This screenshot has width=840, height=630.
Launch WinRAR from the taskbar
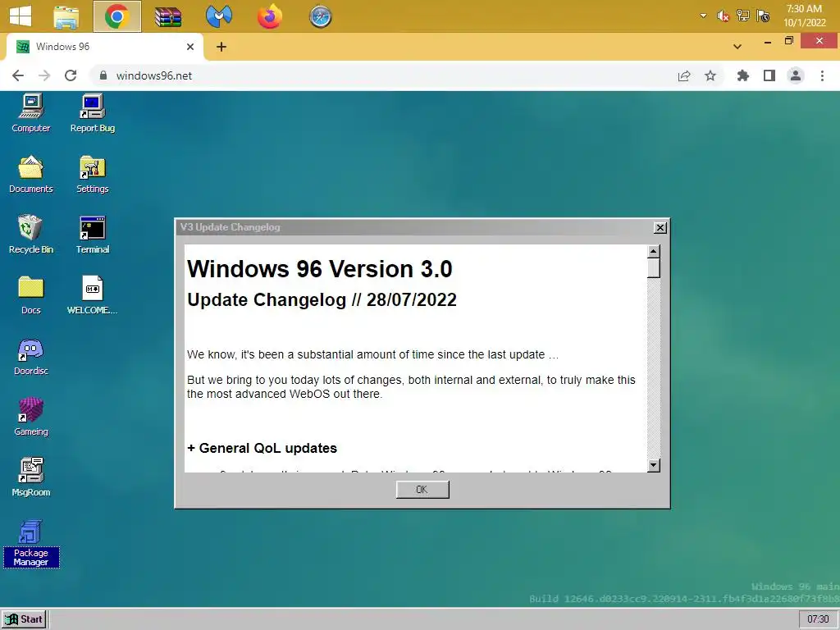click(x=167, y=16)
